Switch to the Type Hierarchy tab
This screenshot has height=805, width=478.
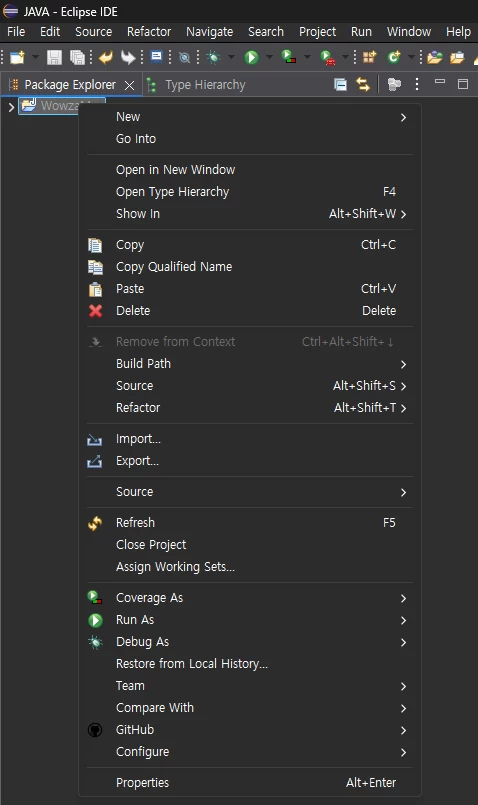[197, 85]
